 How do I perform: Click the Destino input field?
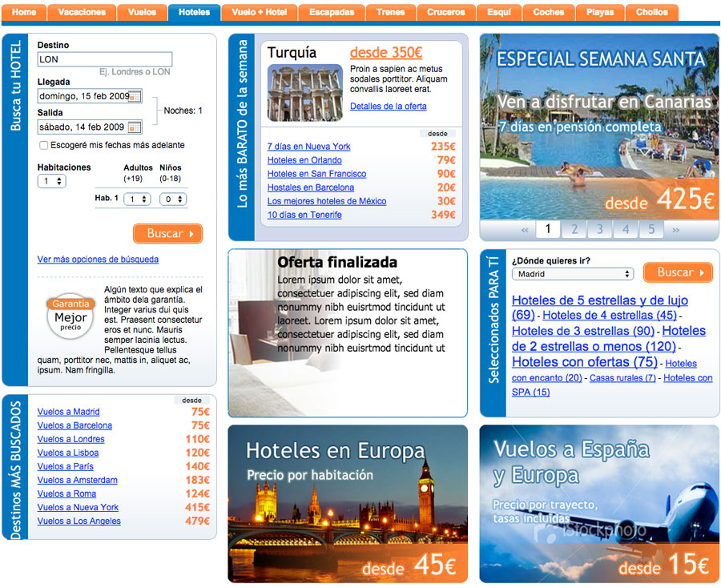click(x=105, y=59)
